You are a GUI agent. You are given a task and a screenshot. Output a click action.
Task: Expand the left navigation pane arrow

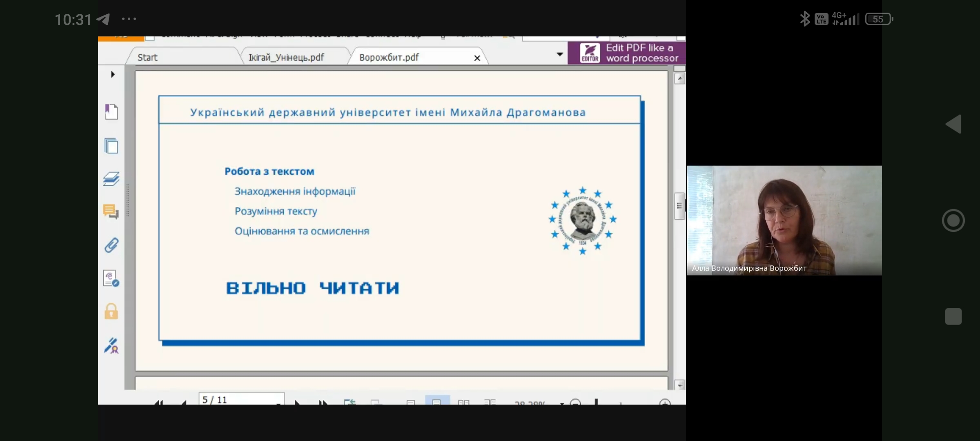click(113, 74)
